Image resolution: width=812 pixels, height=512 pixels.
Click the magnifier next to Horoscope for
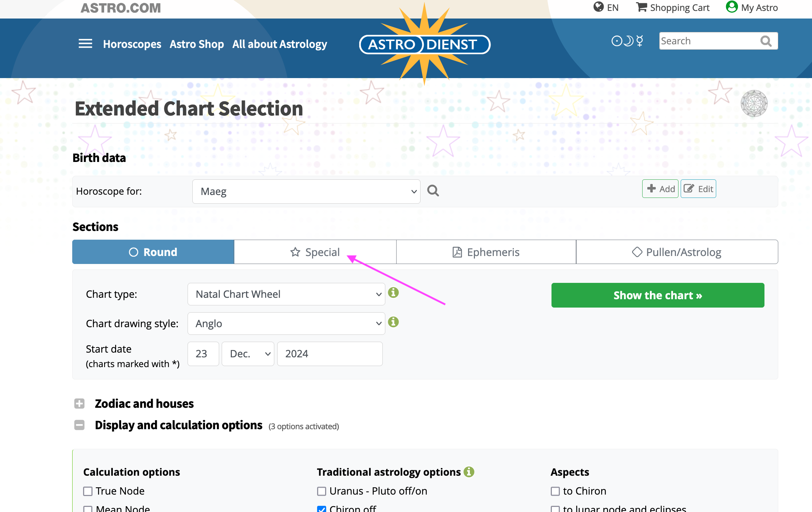433,191
